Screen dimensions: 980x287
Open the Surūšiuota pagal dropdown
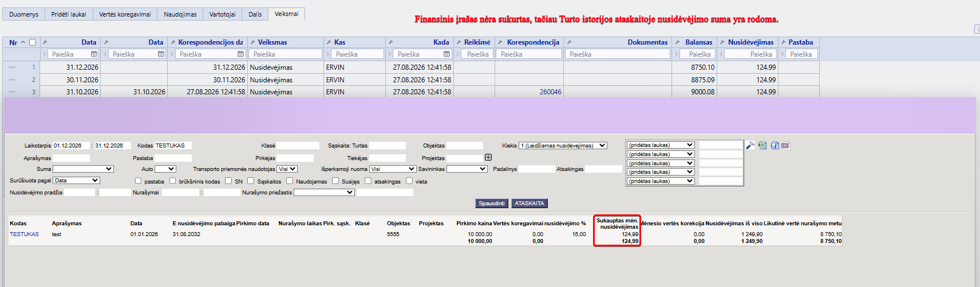tap(76, 181)
